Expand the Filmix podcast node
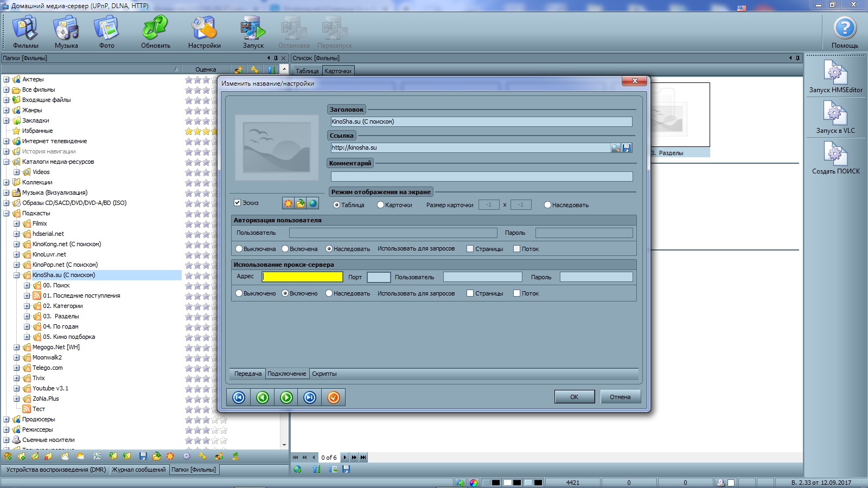Viewport: 868px width, 488px height. click(x=17, y=224)
